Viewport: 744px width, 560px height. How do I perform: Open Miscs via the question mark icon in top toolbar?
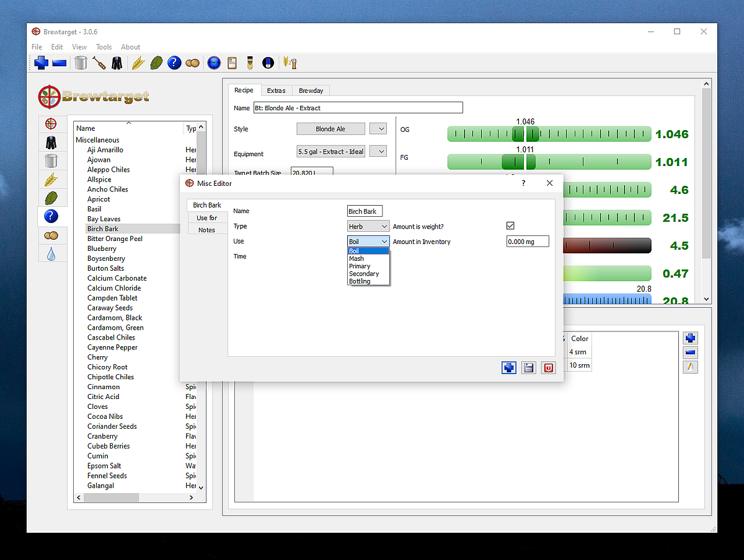pos(174,63)
